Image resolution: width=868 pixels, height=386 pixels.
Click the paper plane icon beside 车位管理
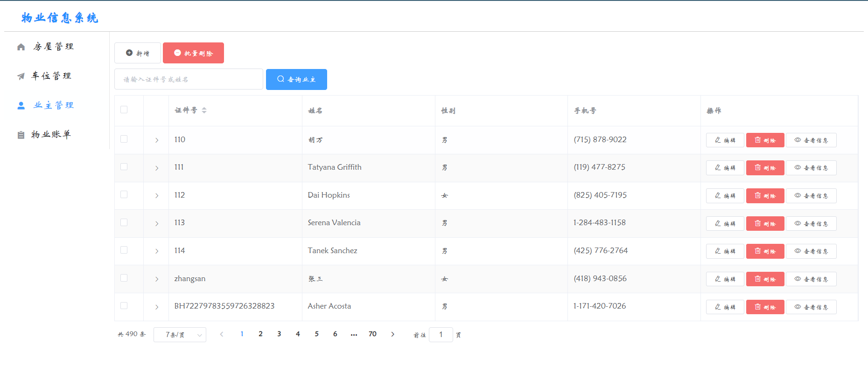coord(21,76)
